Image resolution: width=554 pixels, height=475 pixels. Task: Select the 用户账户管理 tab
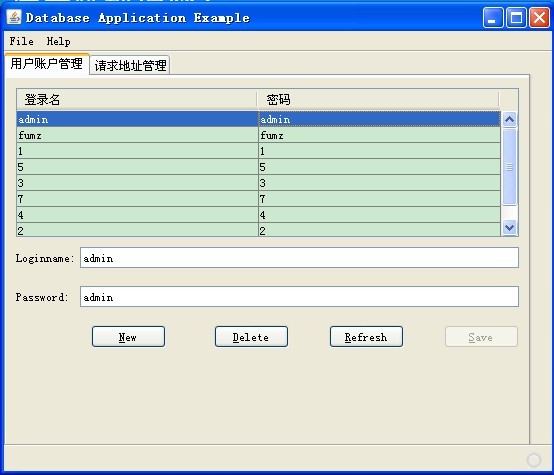pos(47,64)
